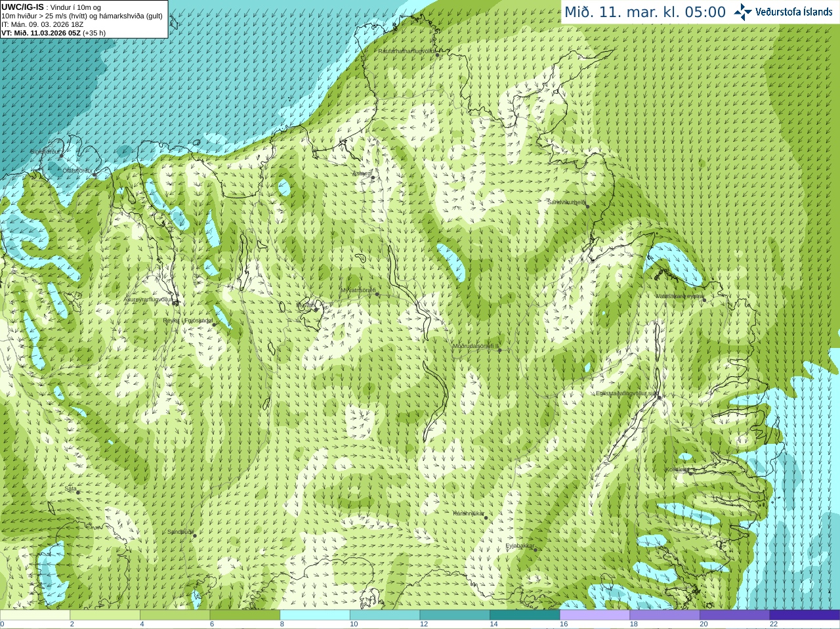Select the Mývatnsöræfi station dot

377,294
